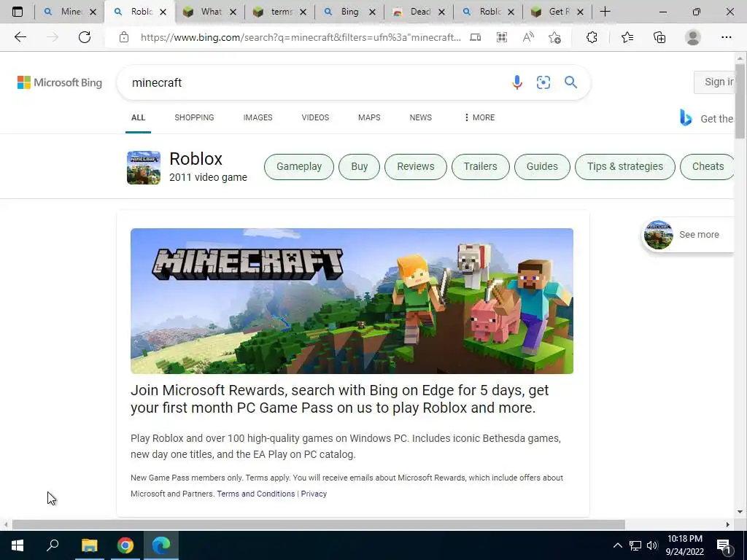Click the horizontal scrollbar thumb
The height and width of the screenshot is (560, 747).
(x=318, y=524)
